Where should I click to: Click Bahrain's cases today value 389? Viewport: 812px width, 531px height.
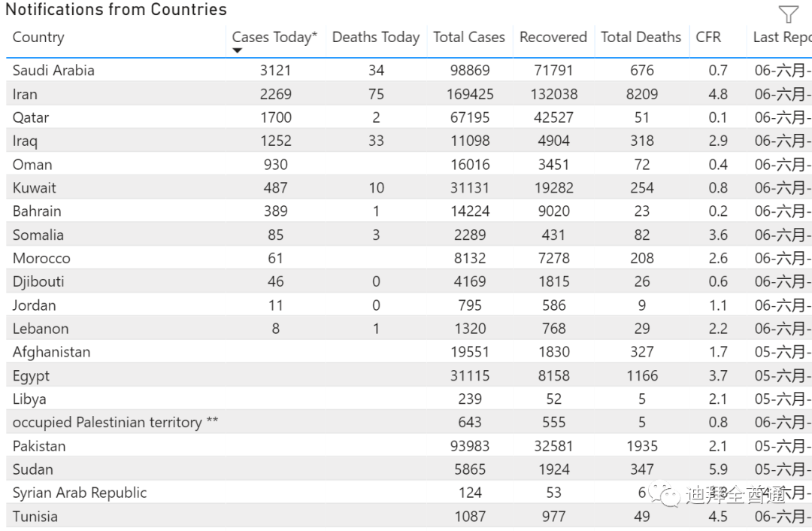click(x=275, y=211)
